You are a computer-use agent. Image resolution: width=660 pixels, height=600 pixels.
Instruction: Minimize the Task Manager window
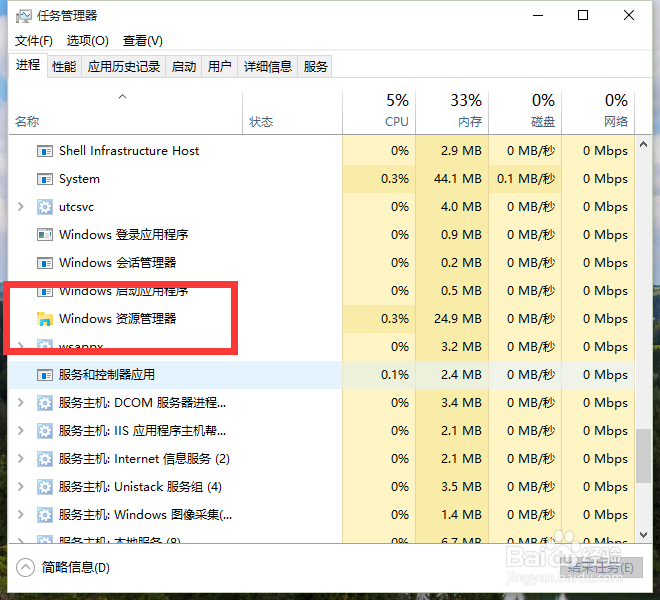point(538,16)
